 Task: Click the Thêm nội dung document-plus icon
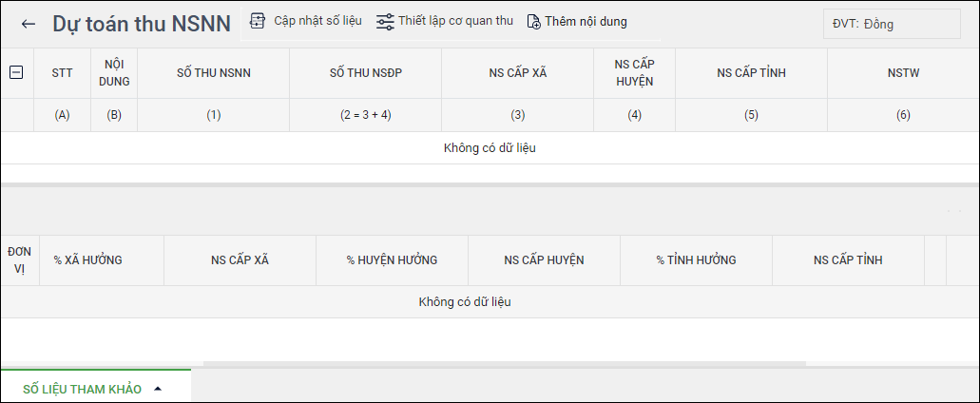coord(533,21)
